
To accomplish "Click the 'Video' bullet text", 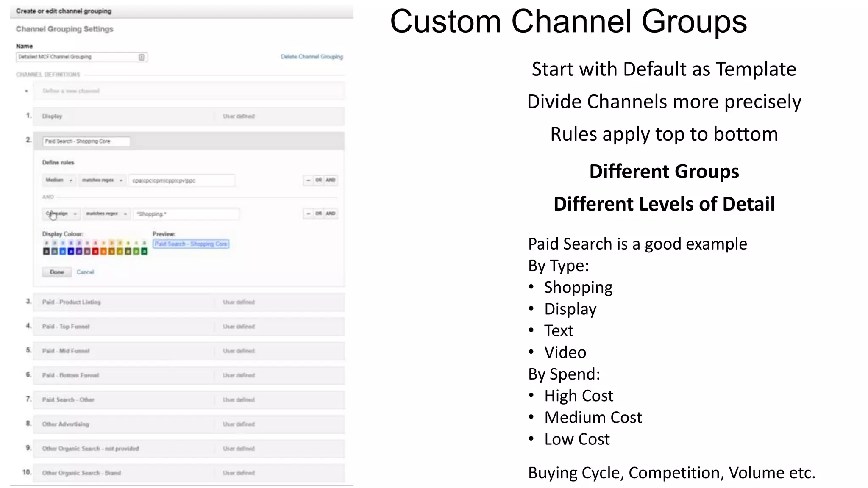I will click(565, 352).
